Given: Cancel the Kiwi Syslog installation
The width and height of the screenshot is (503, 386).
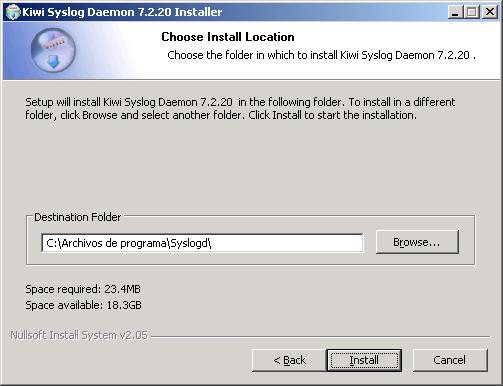Looking at the screenshot, I should (x=450, y=360).
